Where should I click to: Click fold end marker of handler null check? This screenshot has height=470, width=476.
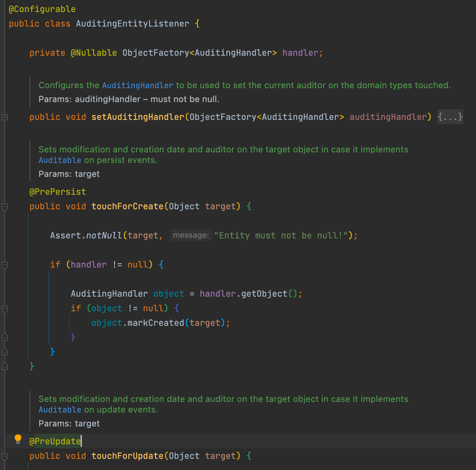(5, 352)
